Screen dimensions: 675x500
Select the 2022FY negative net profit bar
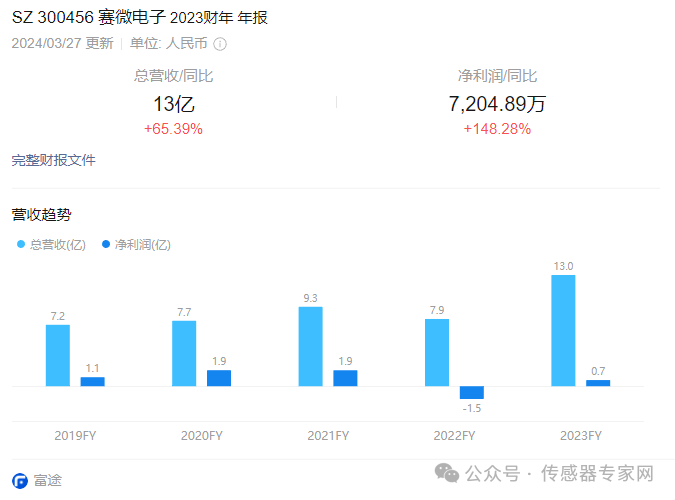coord(472,392)
